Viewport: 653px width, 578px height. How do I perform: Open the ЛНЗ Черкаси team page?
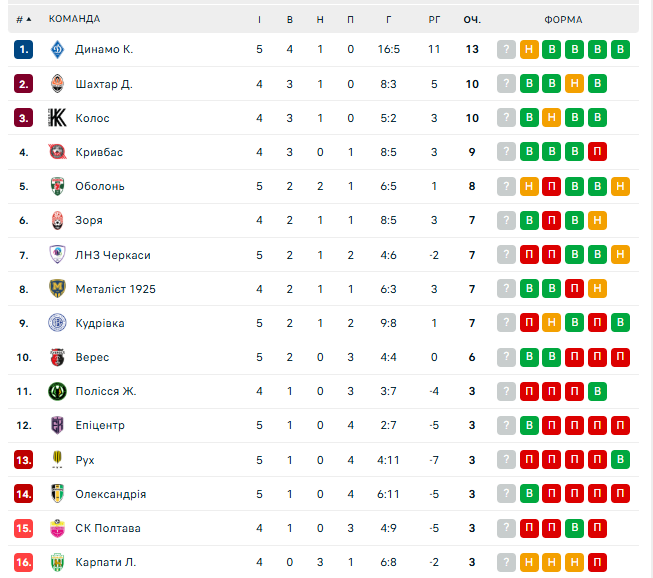tap(113, 255)
